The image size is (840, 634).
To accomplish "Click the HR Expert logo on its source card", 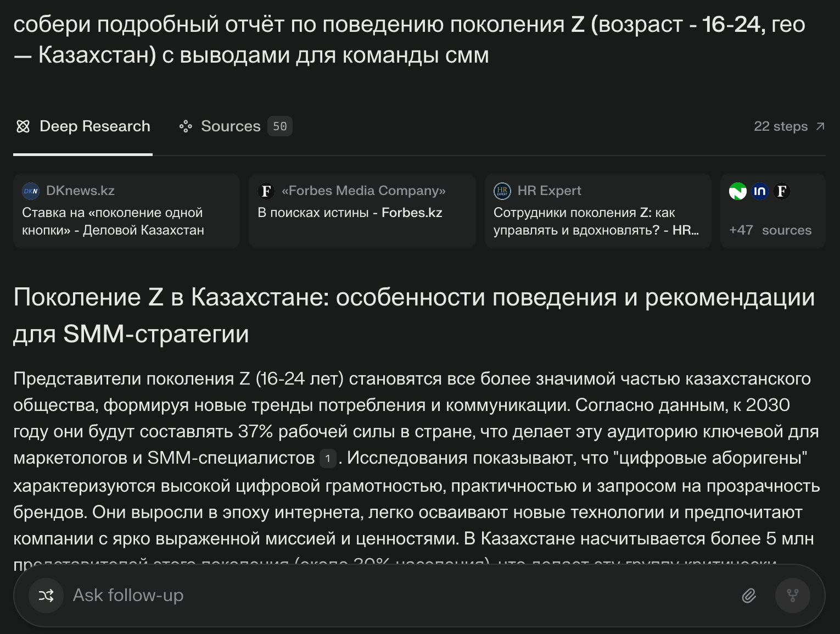I will coord(501,191).
